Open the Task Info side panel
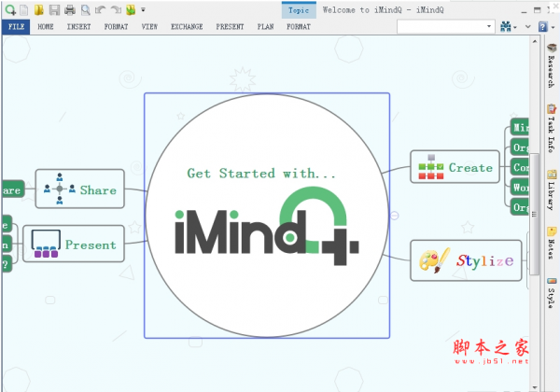 pyautogui.click(x=552, y=128)
